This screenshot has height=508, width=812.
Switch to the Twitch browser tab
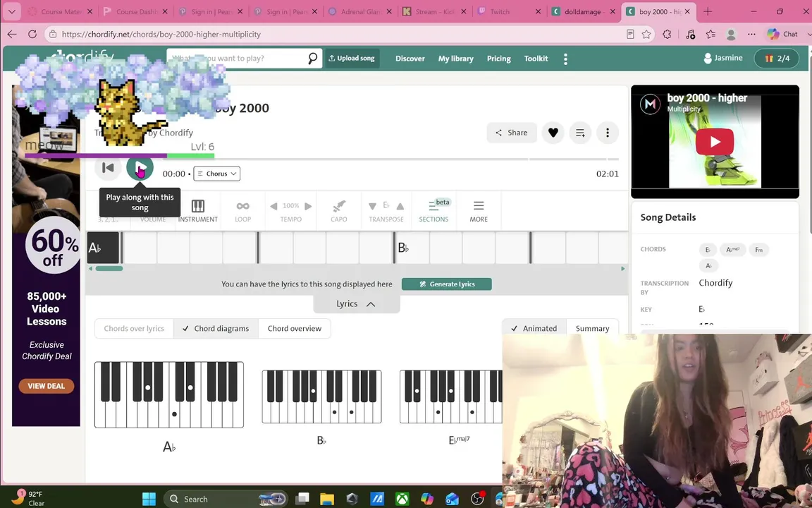[x=510, y=11]
